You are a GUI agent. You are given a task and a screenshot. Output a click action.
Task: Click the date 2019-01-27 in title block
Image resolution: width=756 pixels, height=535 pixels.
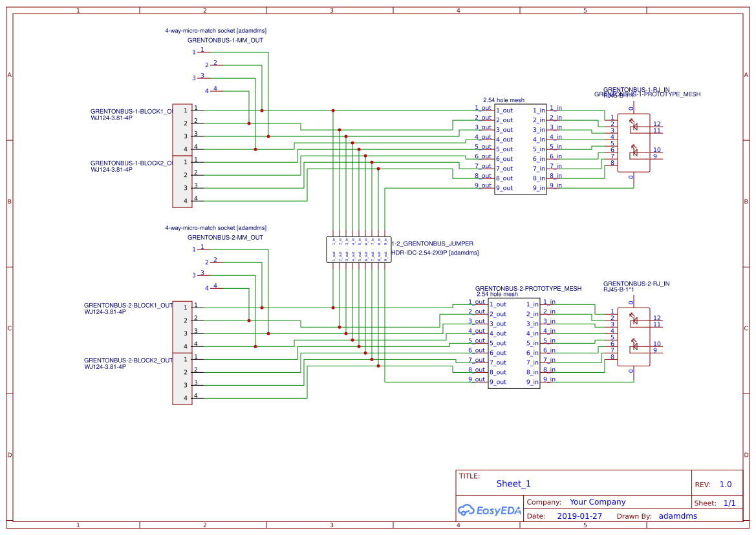(x=579, y=516)
